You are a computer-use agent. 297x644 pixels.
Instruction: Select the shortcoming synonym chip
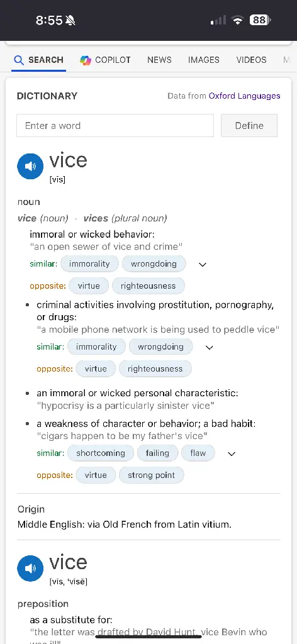pos(101,453)
